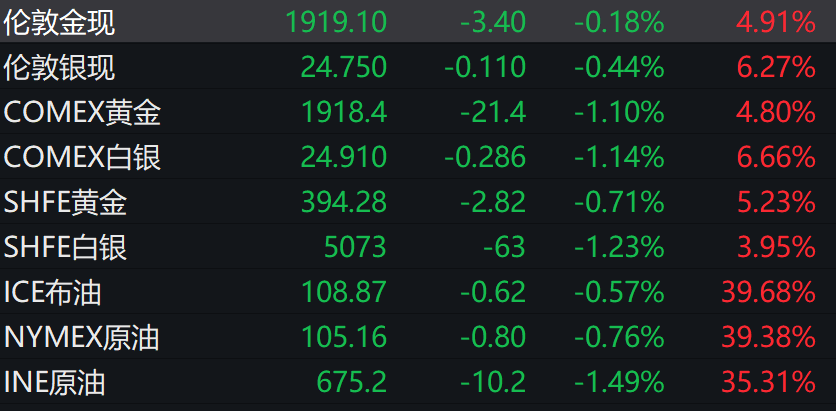This screenshot has height=411, width=836.
Task: Select the 伦敦金现 row name
Action: (59, 21)
